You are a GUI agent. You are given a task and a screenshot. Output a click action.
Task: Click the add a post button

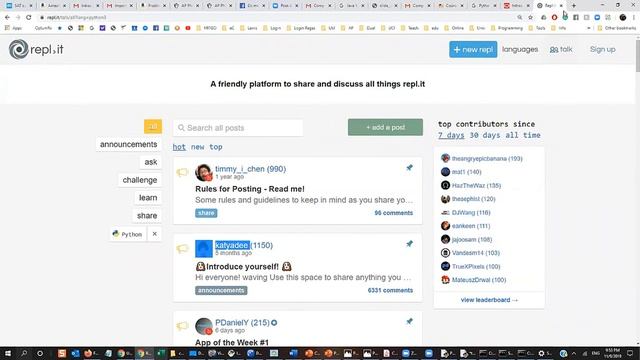coord(385,127)
